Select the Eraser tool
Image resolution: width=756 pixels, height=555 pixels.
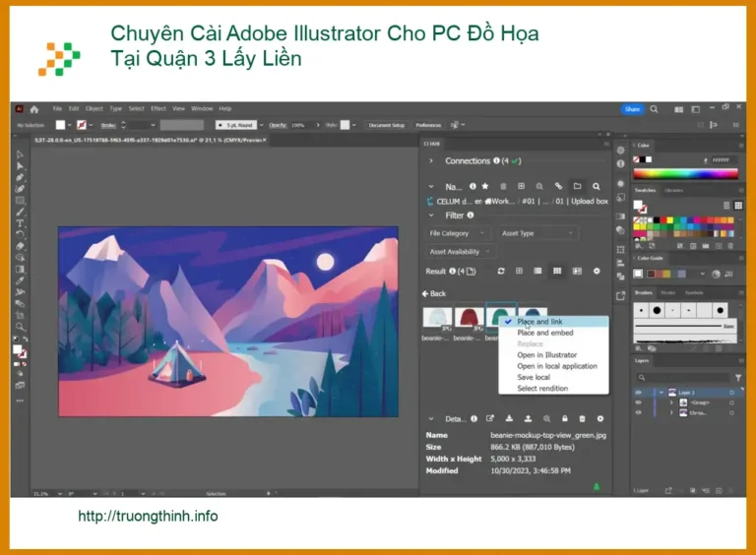[x=20, y=246]
